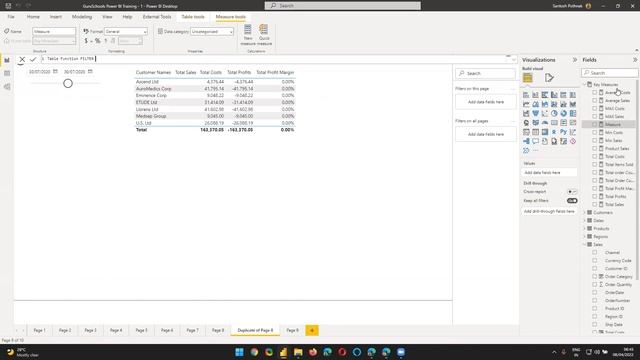Check the Min Costs measure checkbox
Screen dimensions: 640x360
click(x=595, y=132)
